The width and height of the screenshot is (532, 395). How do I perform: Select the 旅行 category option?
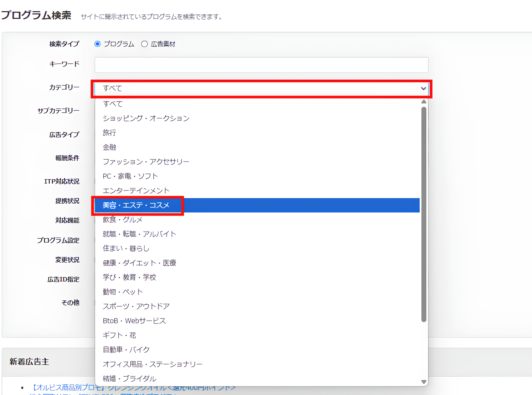tap(109, 133)
